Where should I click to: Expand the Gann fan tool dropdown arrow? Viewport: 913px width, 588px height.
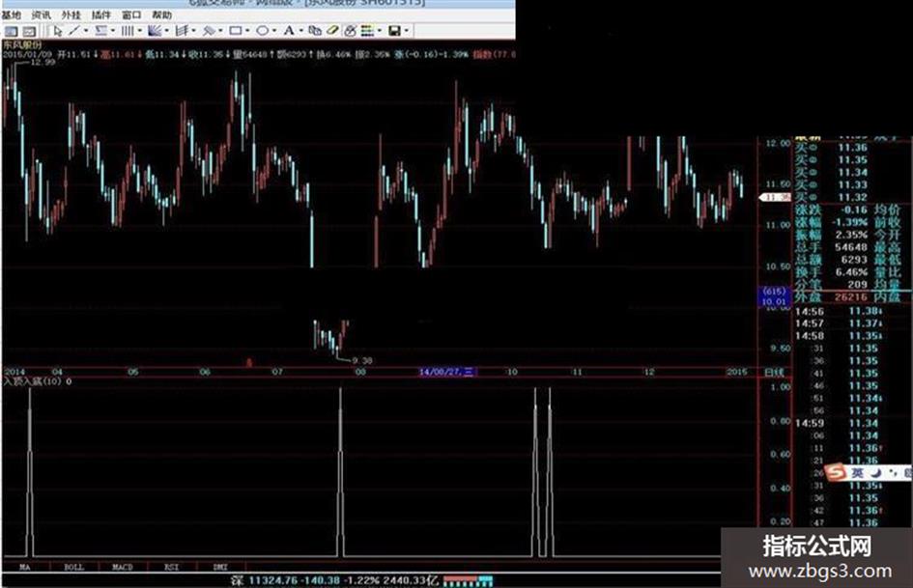(x=167, y=31)
